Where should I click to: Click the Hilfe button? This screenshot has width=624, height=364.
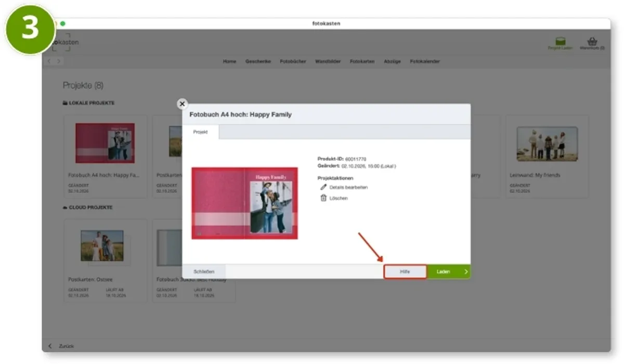[405, 272]
